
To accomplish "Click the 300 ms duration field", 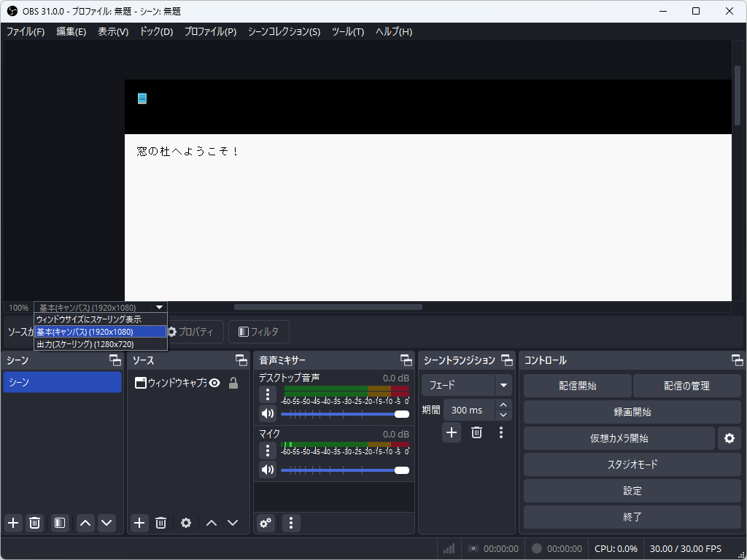I will pos(470,410).
